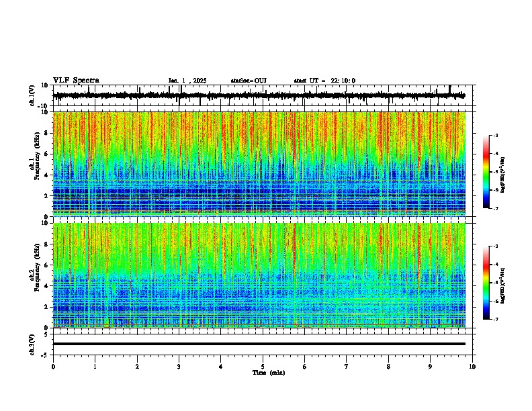The image size is (532, 411).
Task: Click the 6 kHz tick label on ch.2 spectrogram
Action: (46, 265)
